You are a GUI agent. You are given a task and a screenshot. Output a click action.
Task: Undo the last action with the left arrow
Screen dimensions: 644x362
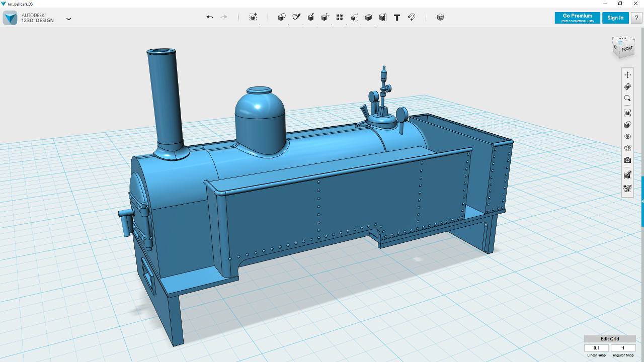[x=210, y=17]
